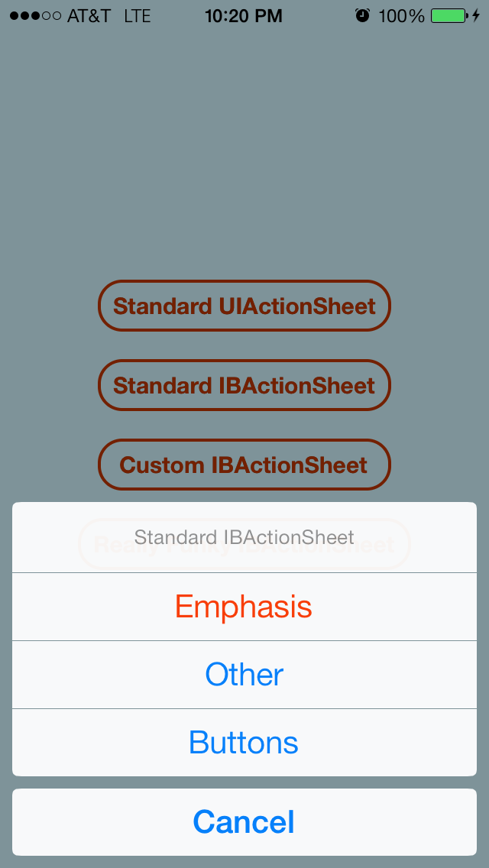Screen dimensions: 489x868
Task: Choose the red Emphasis option
Action: pyautogui.click(x=244, y=607)
